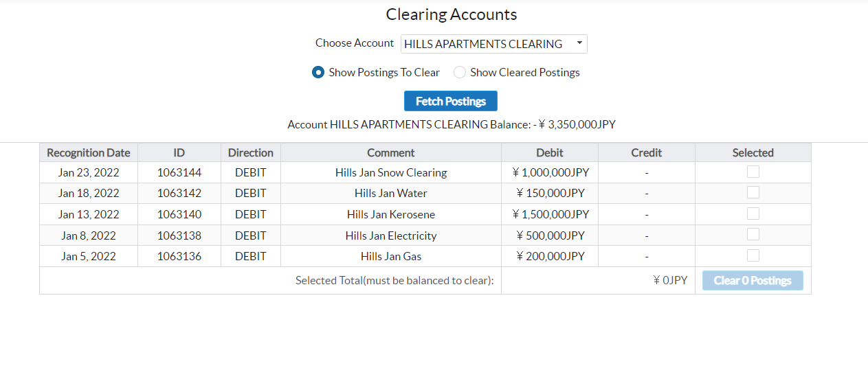This screenshot has height=368, width=868.
Task: Check the Hills Jan Snow Clearing checkbox
Action: pos(753,172)
